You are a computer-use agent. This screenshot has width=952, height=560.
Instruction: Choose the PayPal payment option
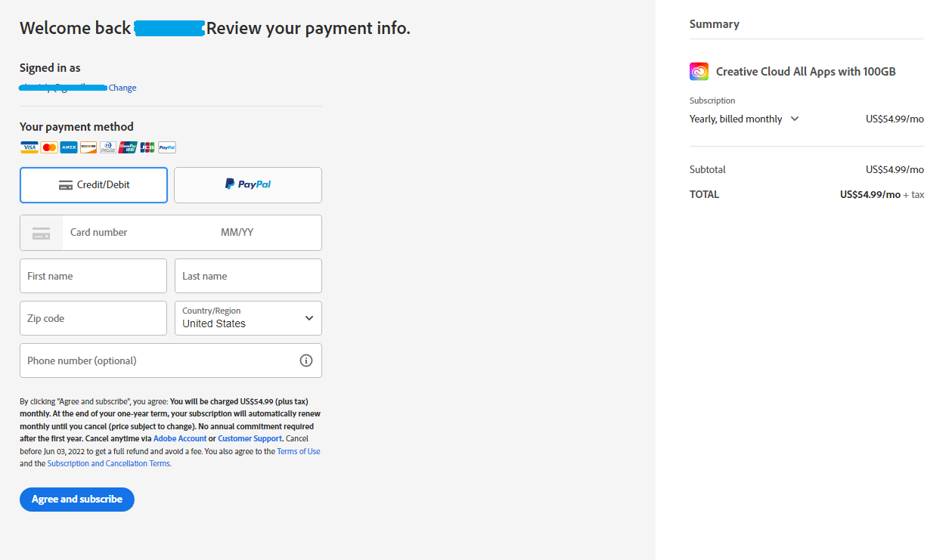pyautogui.click(x=248, y=185)
